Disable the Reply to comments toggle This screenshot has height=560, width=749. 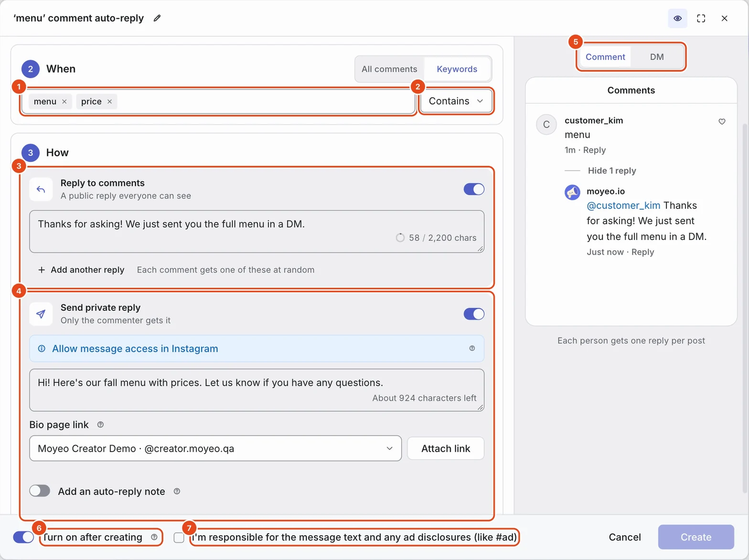click(x=474, y=189)
